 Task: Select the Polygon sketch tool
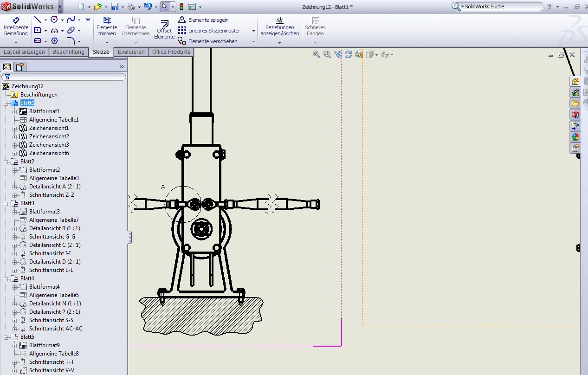54,41
